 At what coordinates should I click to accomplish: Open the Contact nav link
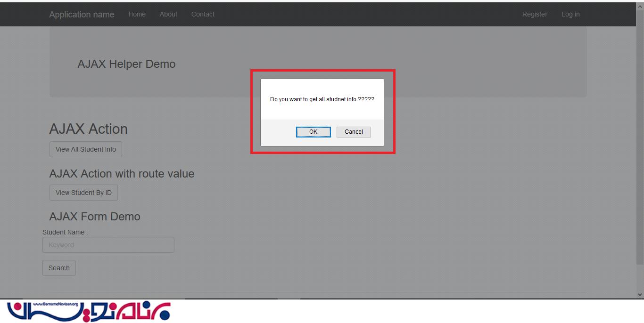point(203,14)
